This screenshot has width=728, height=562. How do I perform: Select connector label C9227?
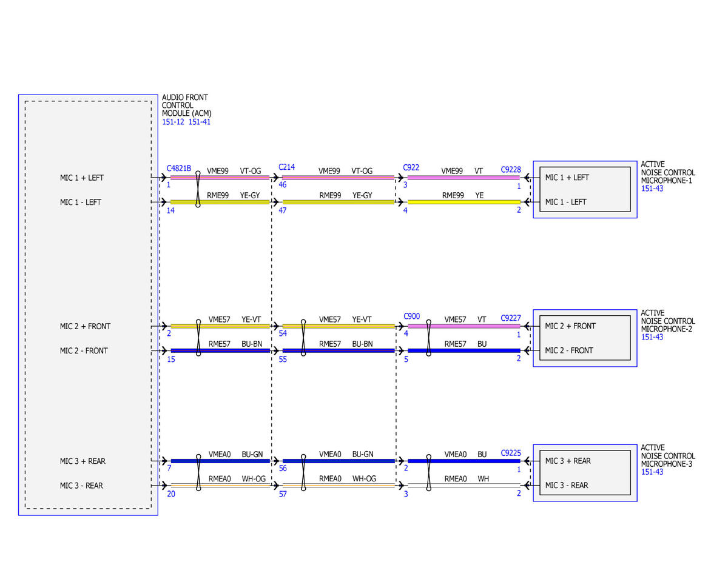(511, 318)
